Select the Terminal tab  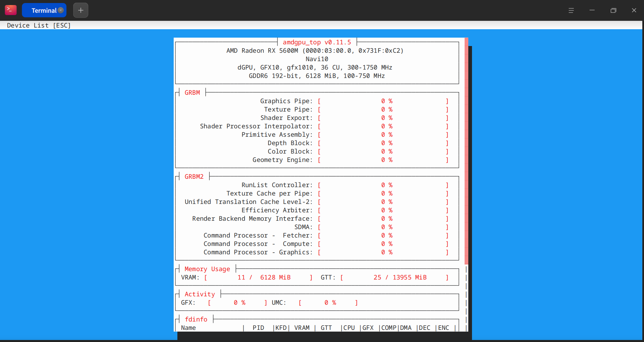[44, 10]
